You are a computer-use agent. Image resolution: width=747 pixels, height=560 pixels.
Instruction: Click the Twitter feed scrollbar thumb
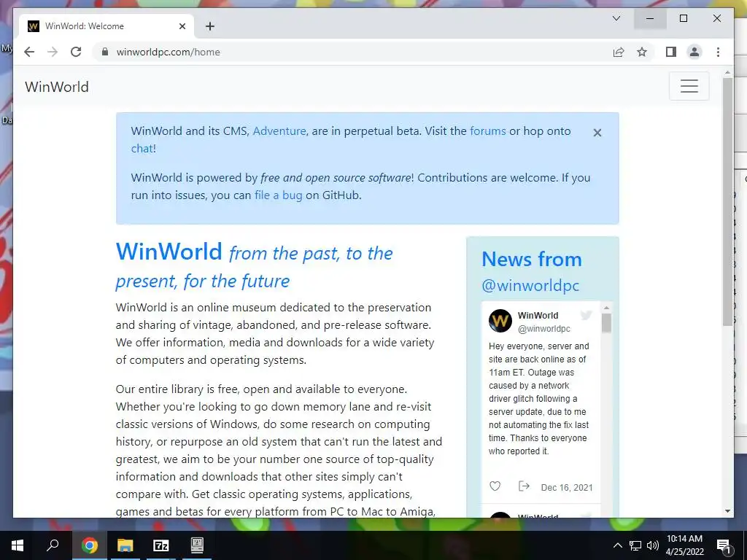pyautogui.click(x=606, y=323)
